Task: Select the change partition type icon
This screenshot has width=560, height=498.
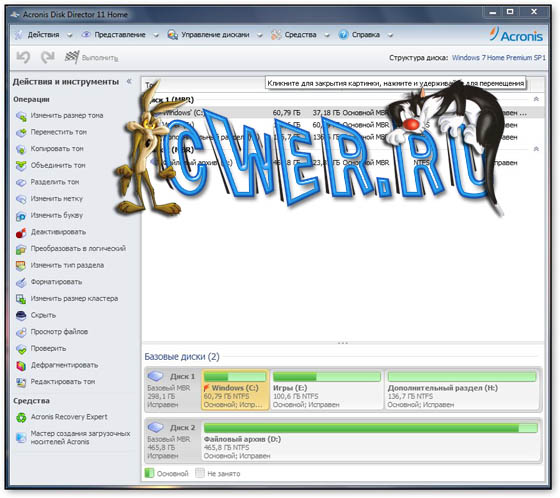Action: (21, 266)
